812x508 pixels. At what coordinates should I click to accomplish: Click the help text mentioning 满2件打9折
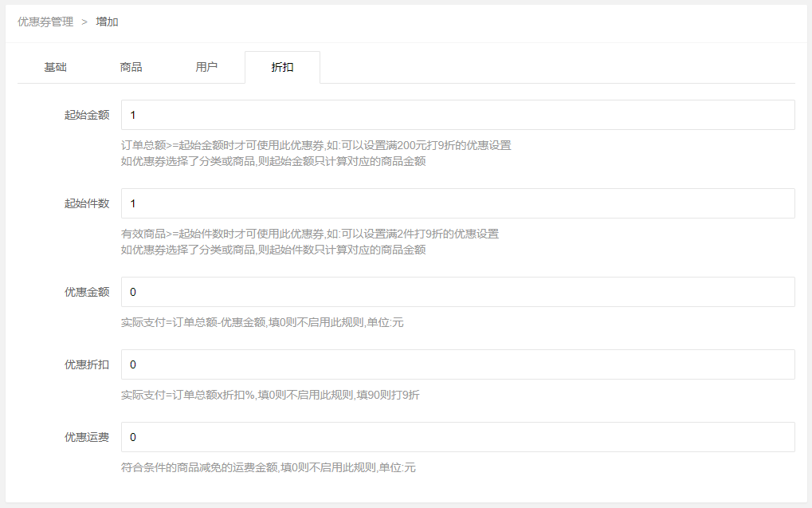[x=309, y=234]
